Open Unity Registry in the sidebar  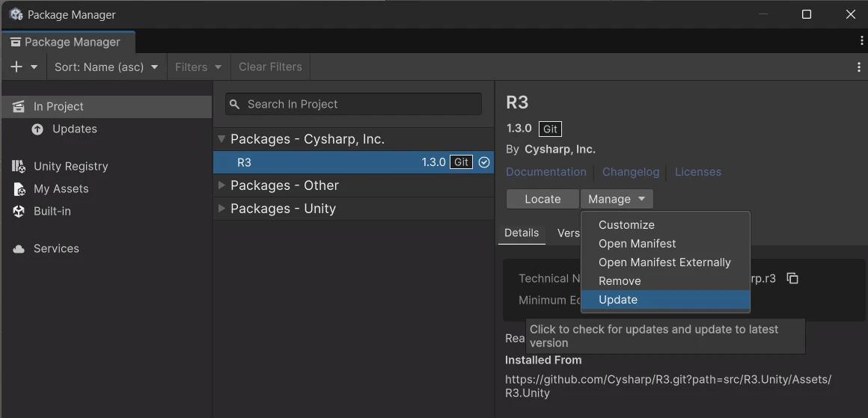[x=106, y=167]
